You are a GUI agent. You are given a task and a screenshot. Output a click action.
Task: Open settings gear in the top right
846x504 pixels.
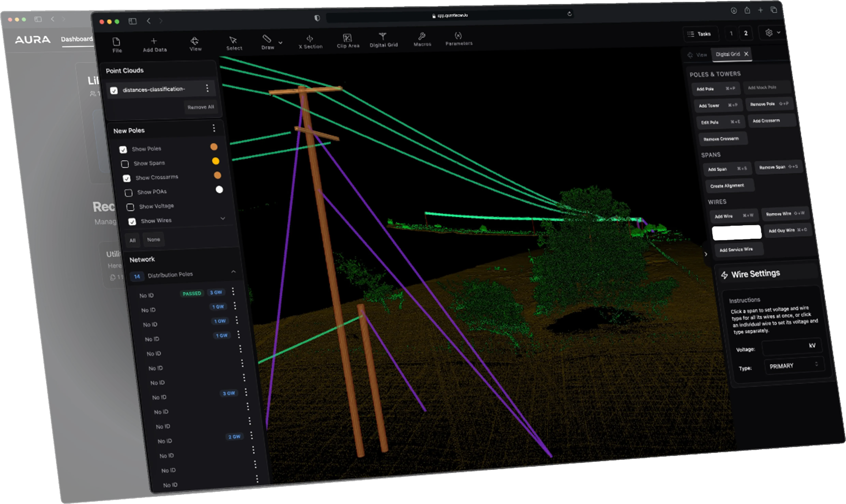point(769,32)
